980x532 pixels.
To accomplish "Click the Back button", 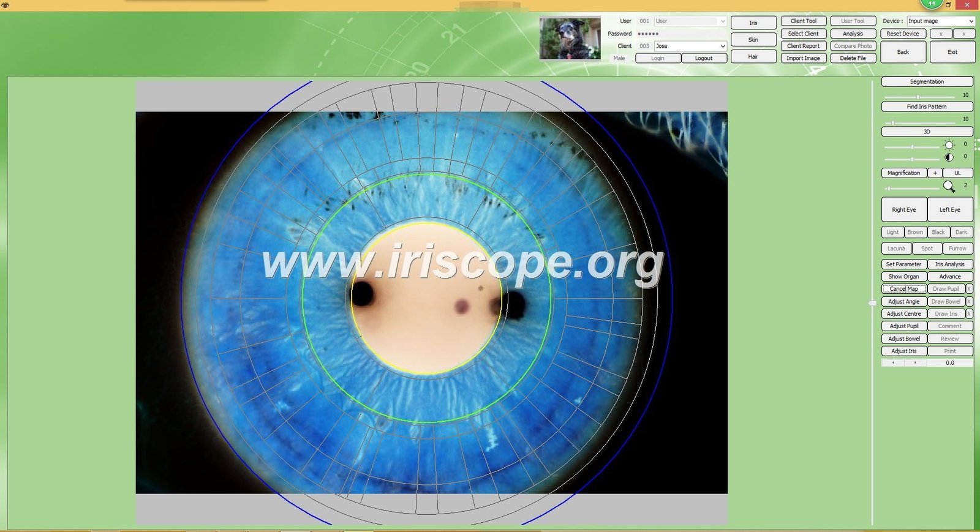I will coord(903,52).
